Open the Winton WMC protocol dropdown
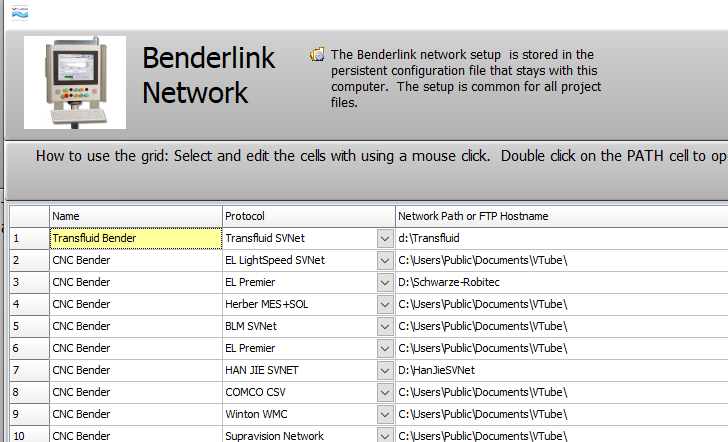728x442 pixels. 384,414
